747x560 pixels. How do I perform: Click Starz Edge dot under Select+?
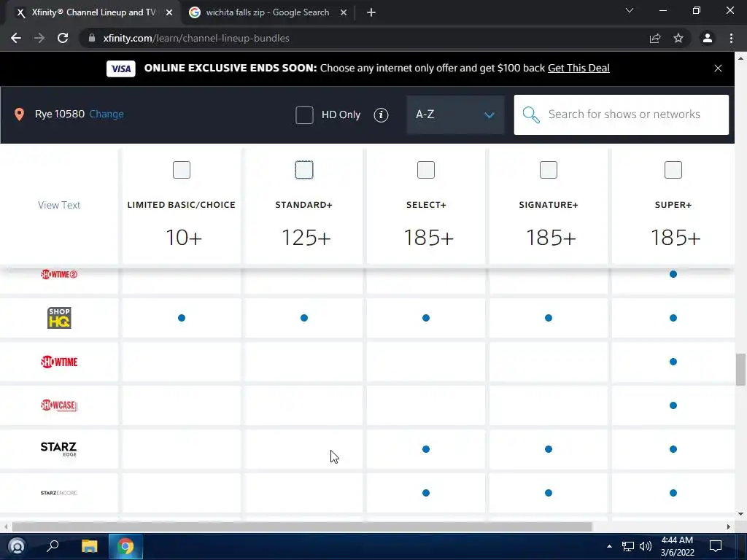pyautogui.click(x=426, y=449)
